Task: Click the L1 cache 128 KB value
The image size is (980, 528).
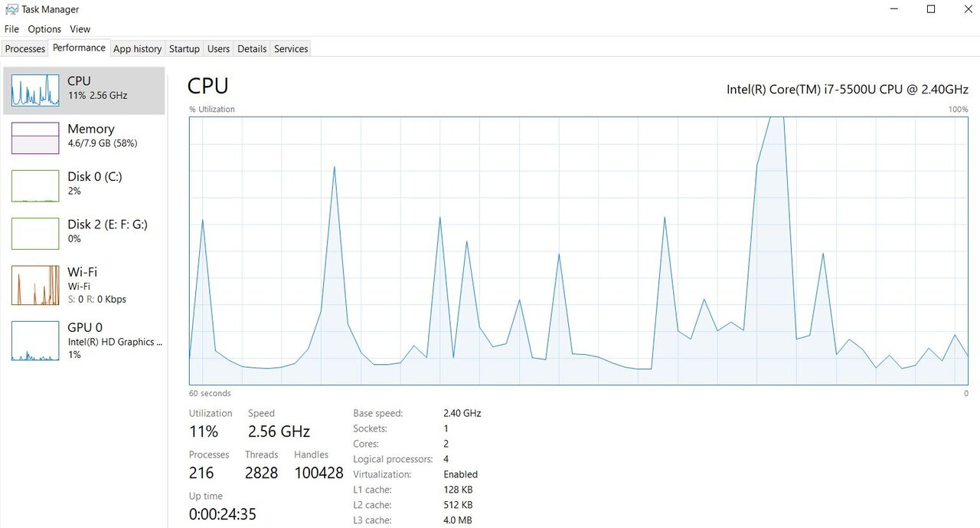Action: pyautogui.click(x=458, y=490)
